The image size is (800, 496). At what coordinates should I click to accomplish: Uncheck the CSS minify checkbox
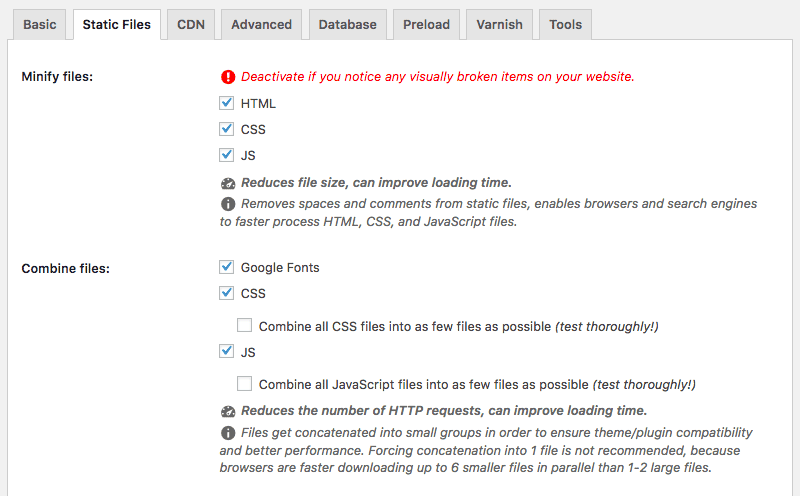pyautogui.click(x=227, y=129)
